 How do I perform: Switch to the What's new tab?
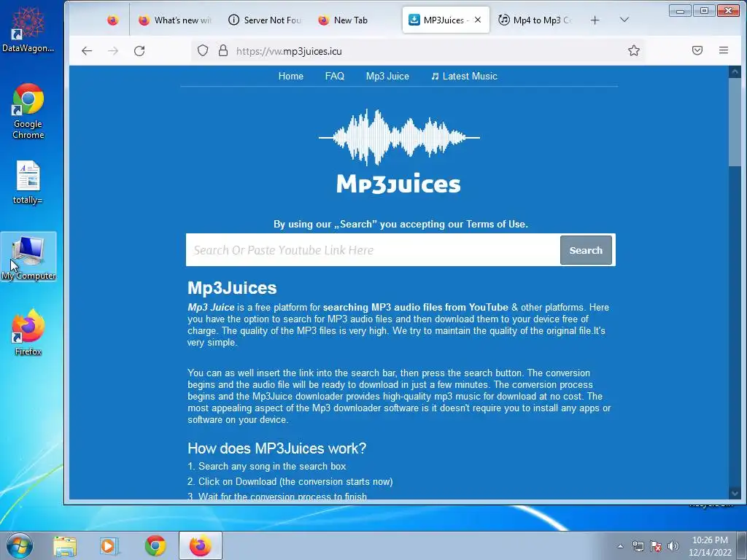[175, 20]
